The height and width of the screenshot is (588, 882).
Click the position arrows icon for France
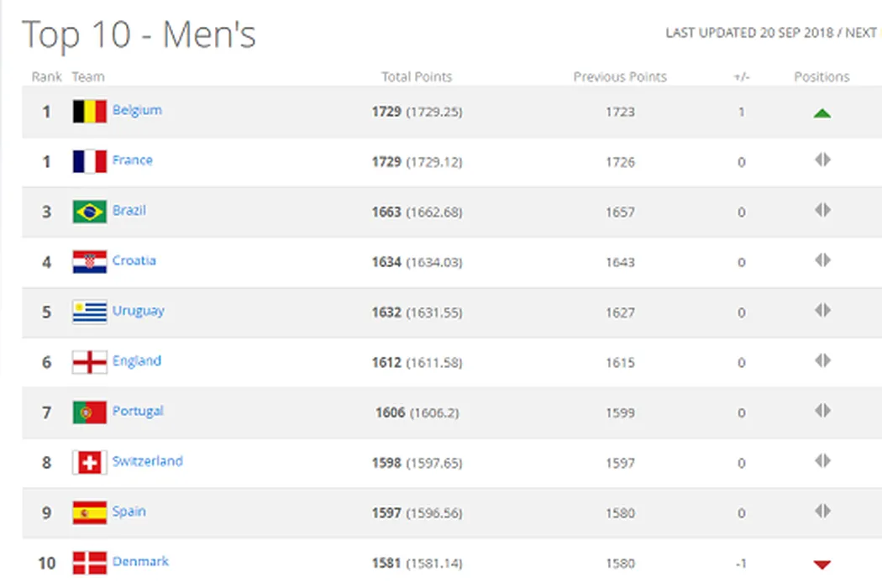point(822,160)
